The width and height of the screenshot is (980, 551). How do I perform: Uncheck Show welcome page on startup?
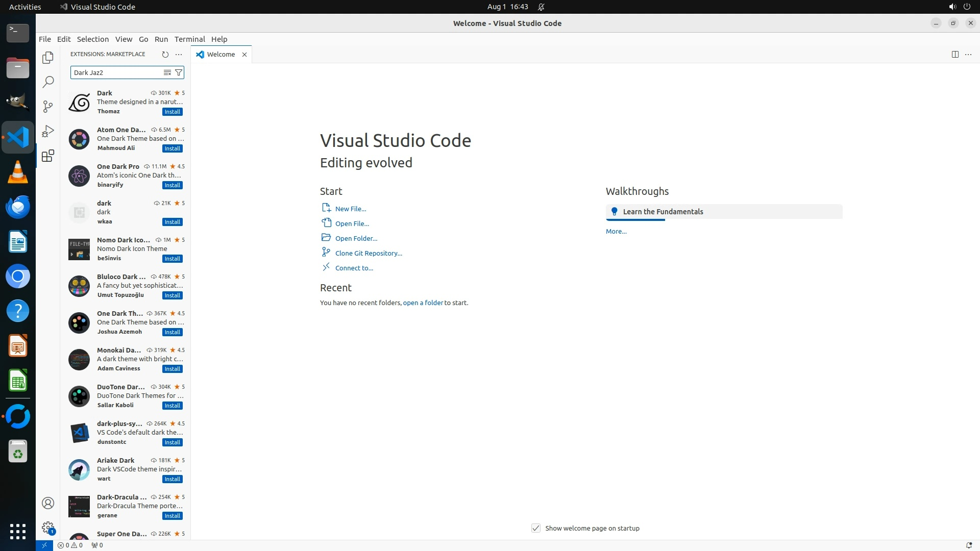pyautogui.click(x=535, y=528)
